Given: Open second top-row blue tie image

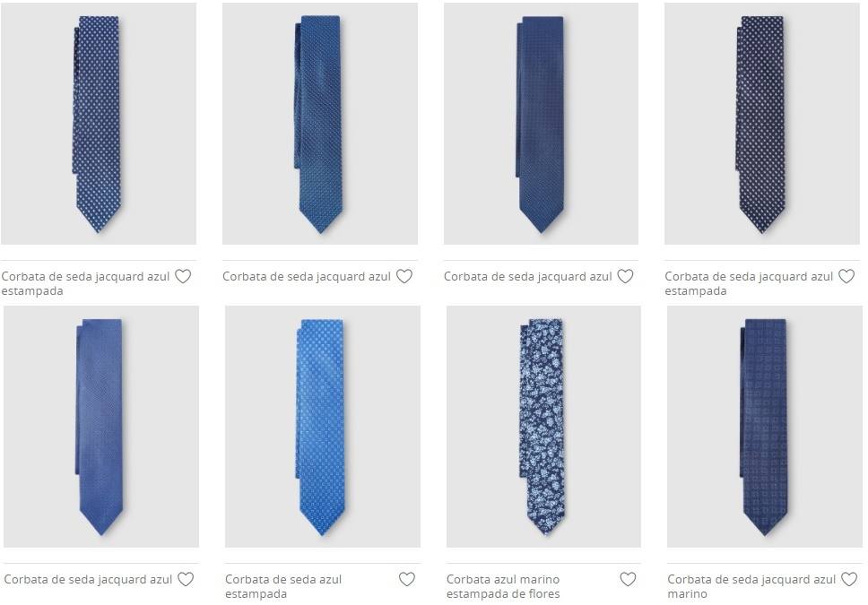Looking at the screenshot, I should 320,124.
